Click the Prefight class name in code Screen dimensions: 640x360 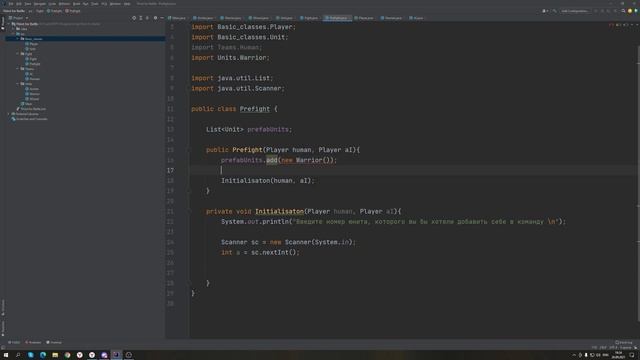coord(255,109)
